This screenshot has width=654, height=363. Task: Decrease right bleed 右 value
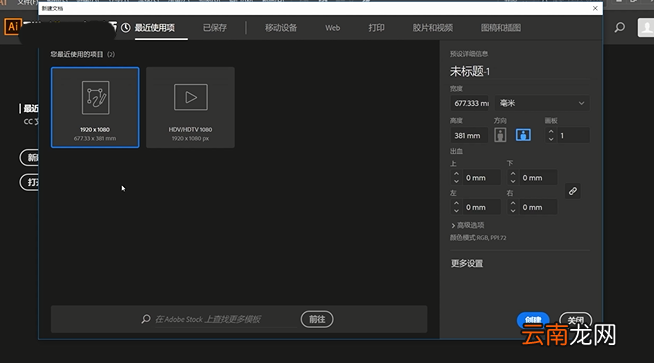[513, 211]
